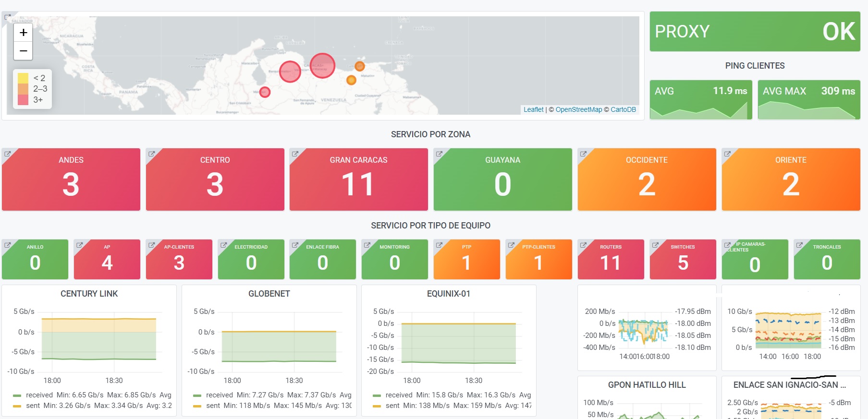Open the PING CLIENTES row title

(755, 66)
